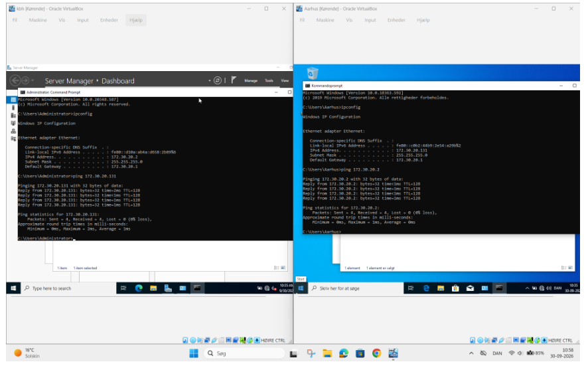
Task: Open Edge browser in the Aarhus VM taskbar
Action: 426,288
